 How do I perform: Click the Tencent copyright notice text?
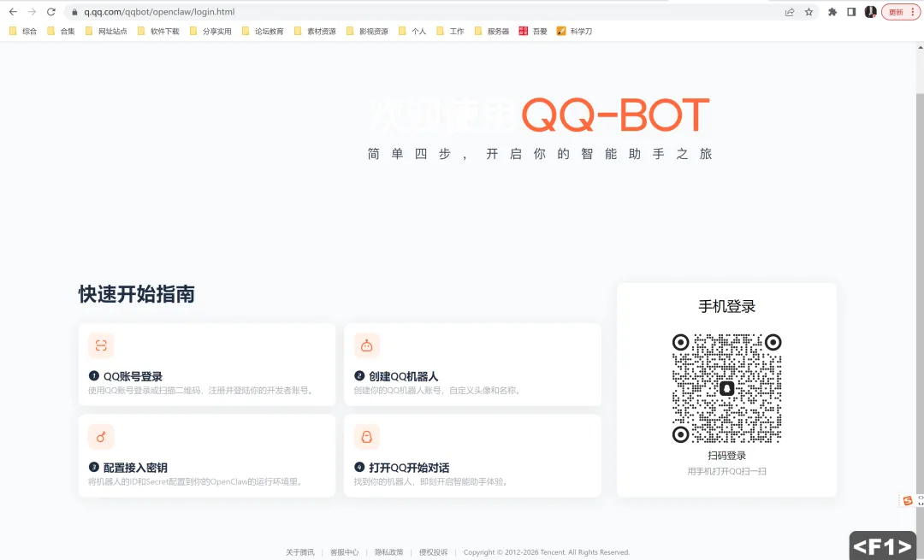[x=546, y=552]
